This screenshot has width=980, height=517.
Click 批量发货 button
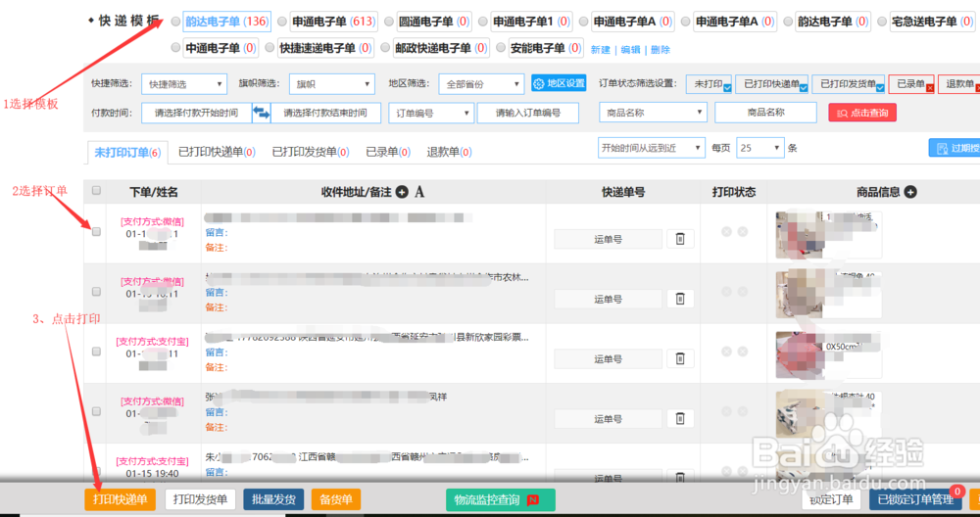273,499
